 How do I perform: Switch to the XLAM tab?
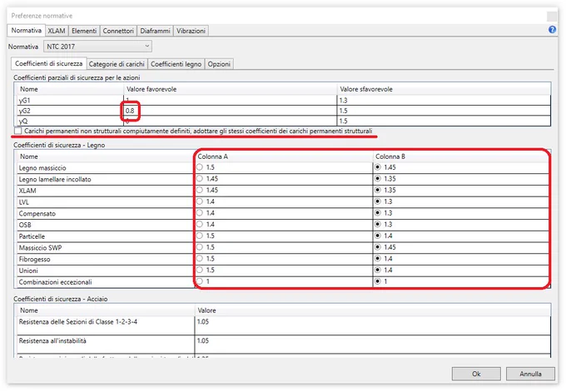point(57,31)
